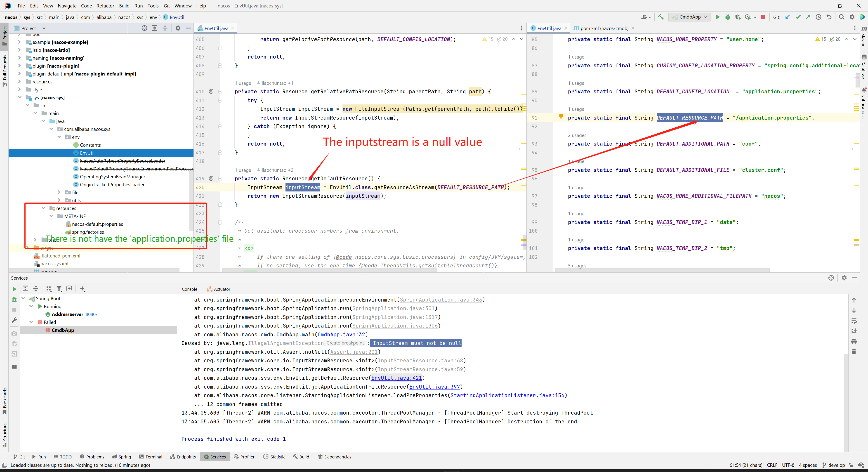This screenshot has width=868, height=472.
Task: Commit changes to Git
Action: (x=798, y=17)
